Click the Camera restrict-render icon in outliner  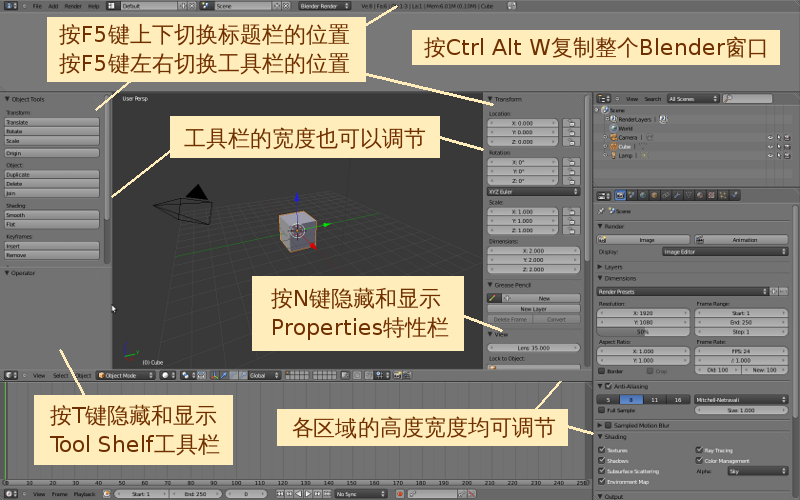tap(787, 137)
